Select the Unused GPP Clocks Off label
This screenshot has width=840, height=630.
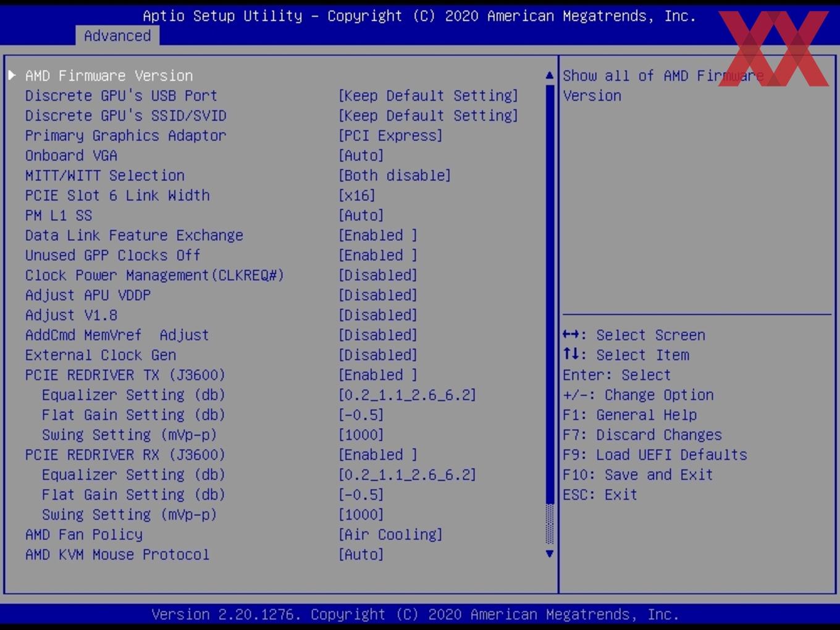click(113, 255)
